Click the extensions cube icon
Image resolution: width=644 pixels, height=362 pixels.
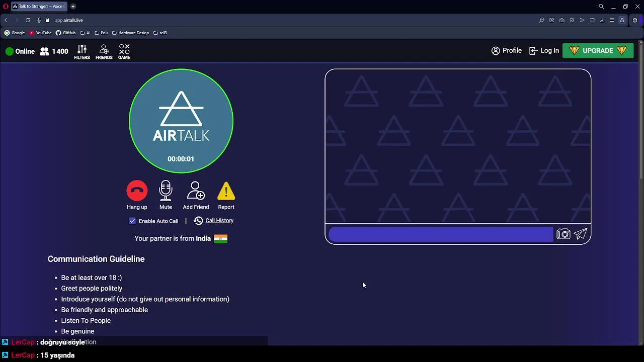[635, 20]
